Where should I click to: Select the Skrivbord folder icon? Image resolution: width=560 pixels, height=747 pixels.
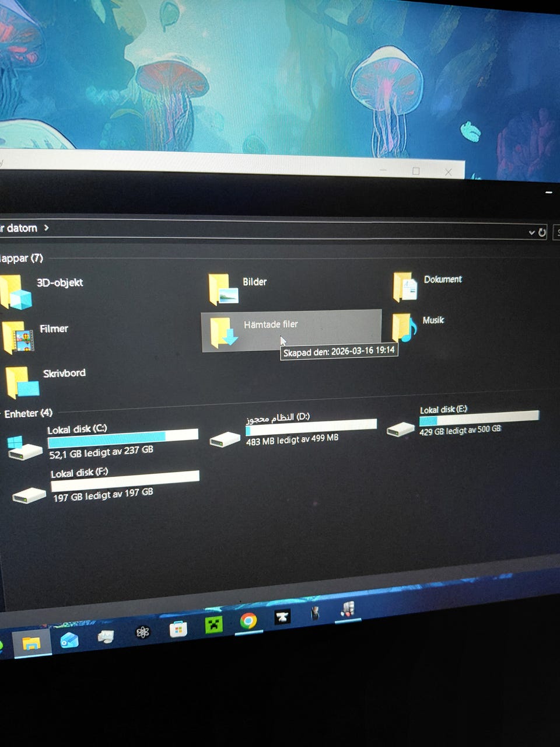coord(22,383)
